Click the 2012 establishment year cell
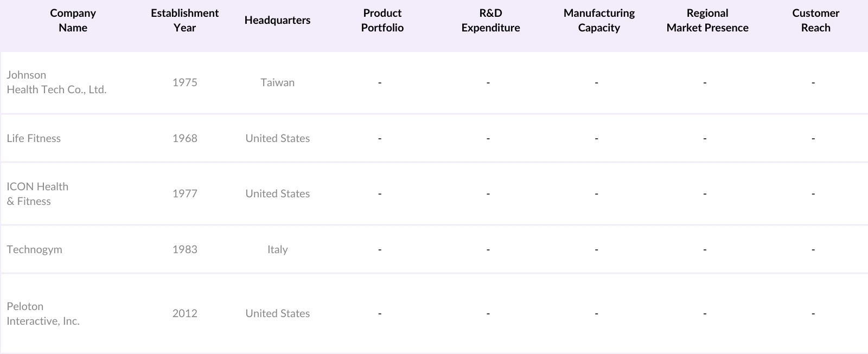Screen dimensions: 868x354 pyautogui.click(x=184, y=313)
